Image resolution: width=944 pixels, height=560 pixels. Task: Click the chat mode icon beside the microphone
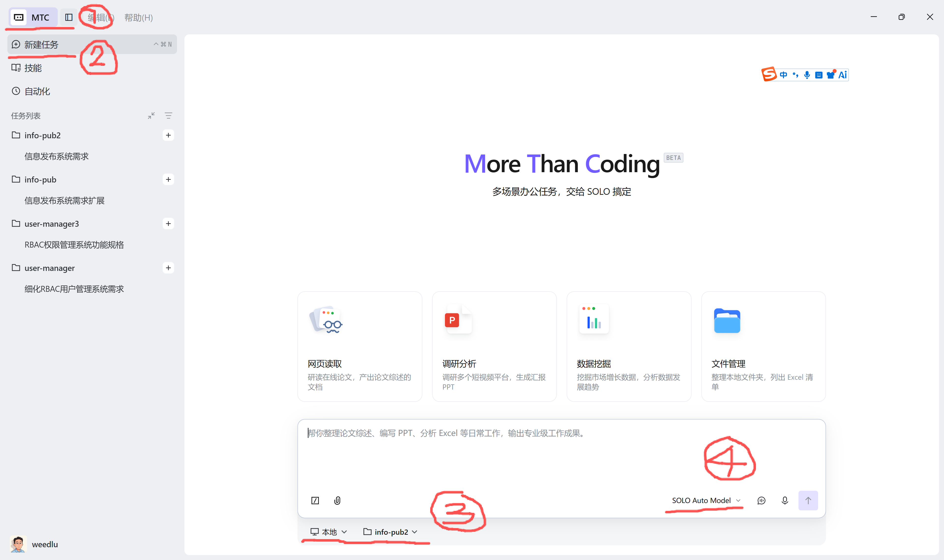[761, 500]
